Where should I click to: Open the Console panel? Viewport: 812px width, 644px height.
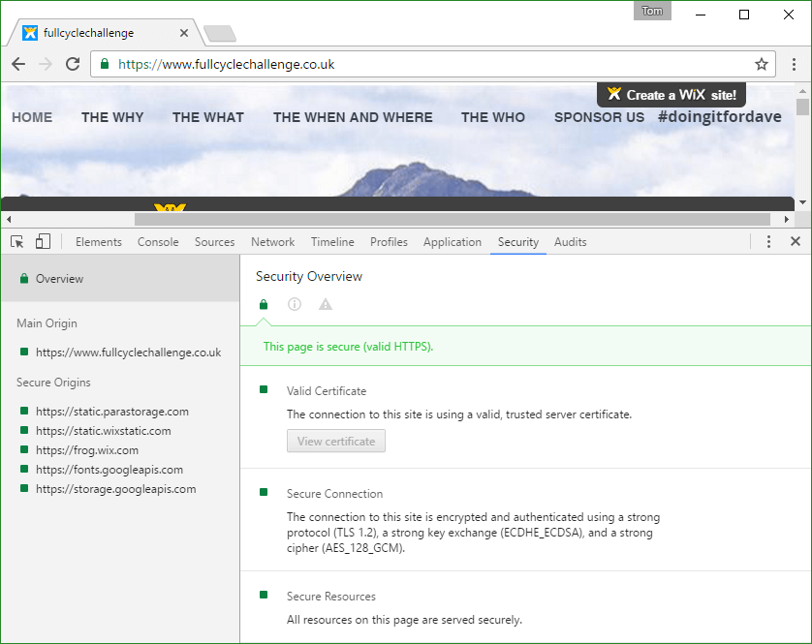click(x=158, y=241)
